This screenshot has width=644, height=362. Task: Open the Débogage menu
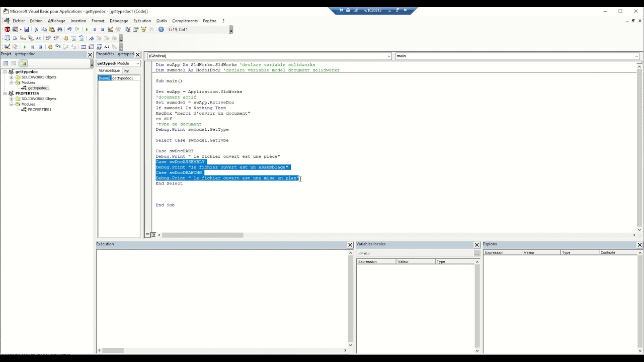(x=119, y=21)
